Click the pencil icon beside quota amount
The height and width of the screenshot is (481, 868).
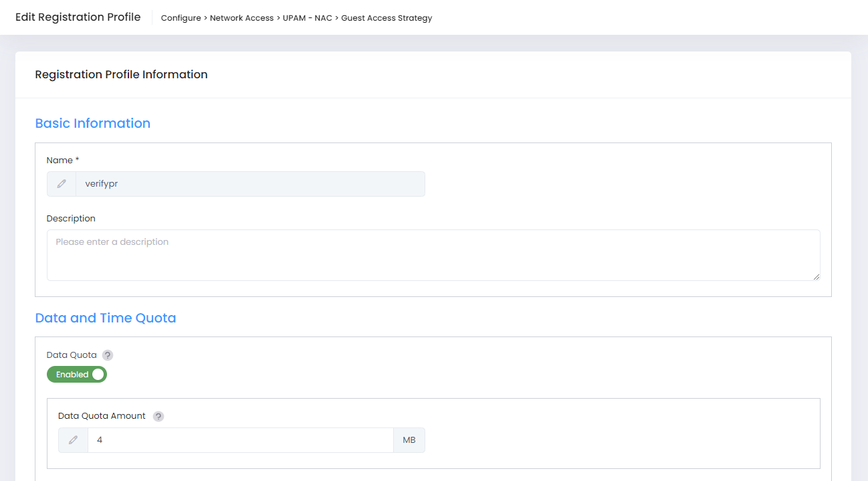[73, 440]
